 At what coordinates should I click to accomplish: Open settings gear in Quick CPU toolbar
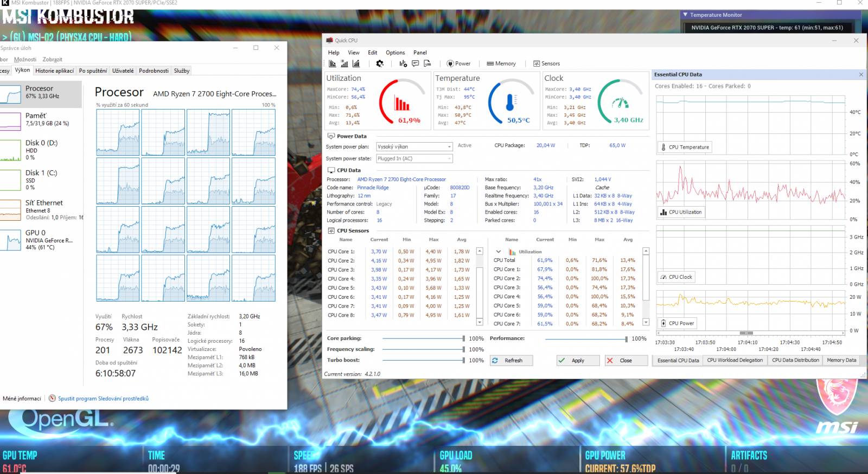380,63
